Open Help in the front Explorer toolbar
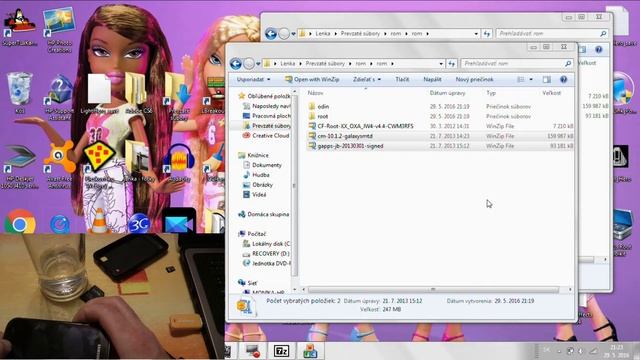 564,80
